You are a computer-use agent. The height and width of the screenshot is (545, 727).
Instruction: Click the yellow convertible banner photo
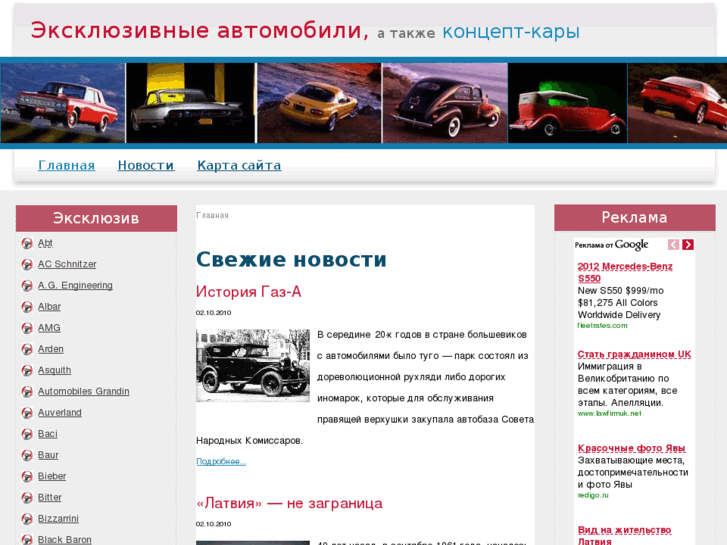coord(319,103)
